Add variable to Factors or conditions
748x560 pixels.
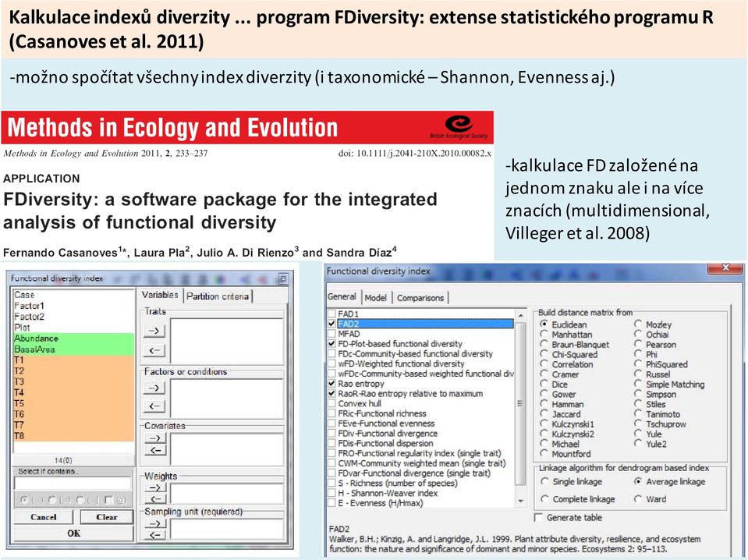[x=154, y=388]
